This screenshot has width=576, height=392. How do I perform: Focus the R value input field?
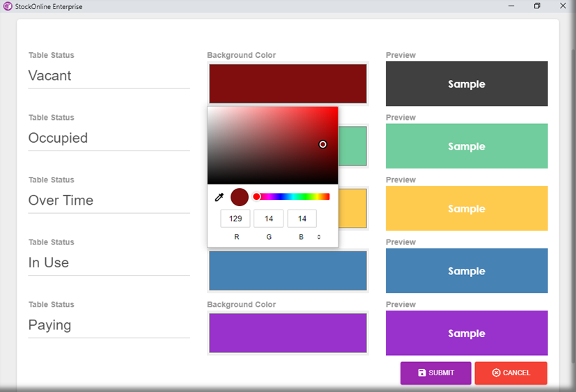(x=235, y=219)
